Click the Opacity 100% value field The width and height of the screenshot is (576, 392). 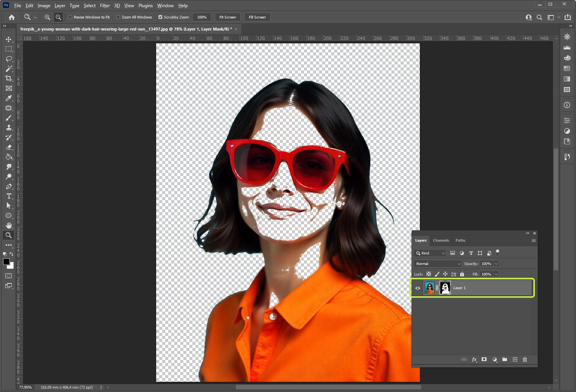[x=487, y=264]
